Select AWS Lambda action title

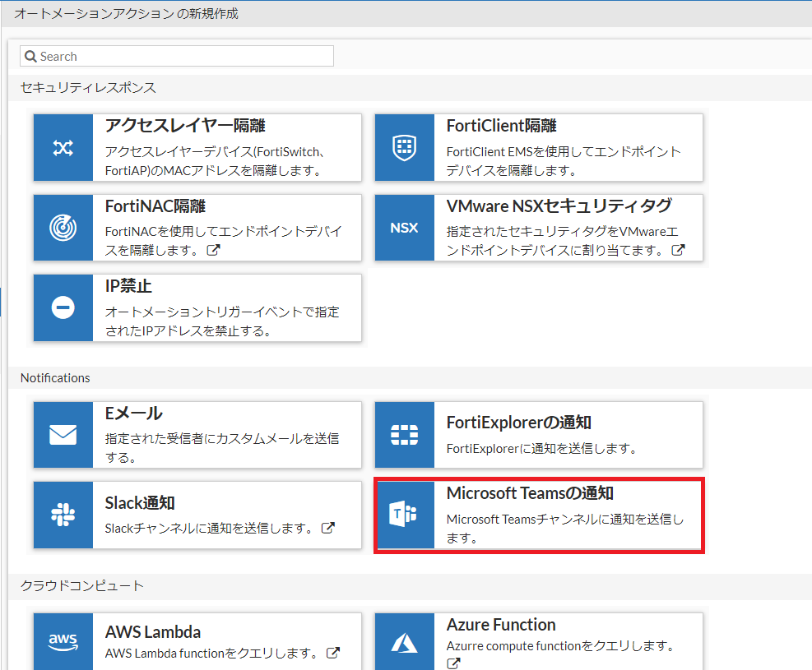(x=153, y=632)
